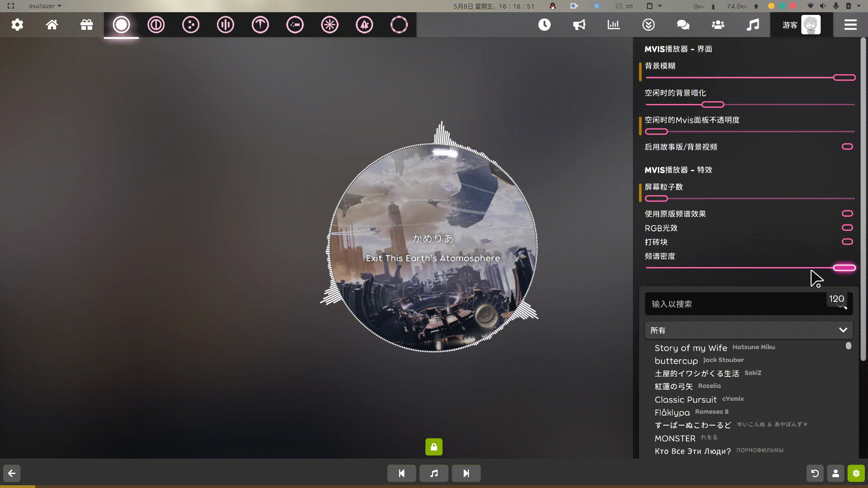
Task: Click the song list scrollbar handle
Action: 849,346
